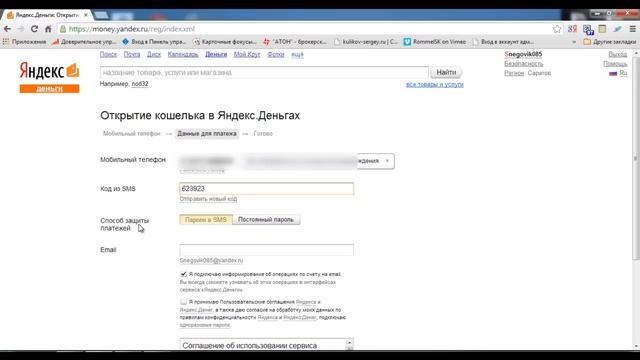Open the одноразовые пароли link

[x=204, y=325]
